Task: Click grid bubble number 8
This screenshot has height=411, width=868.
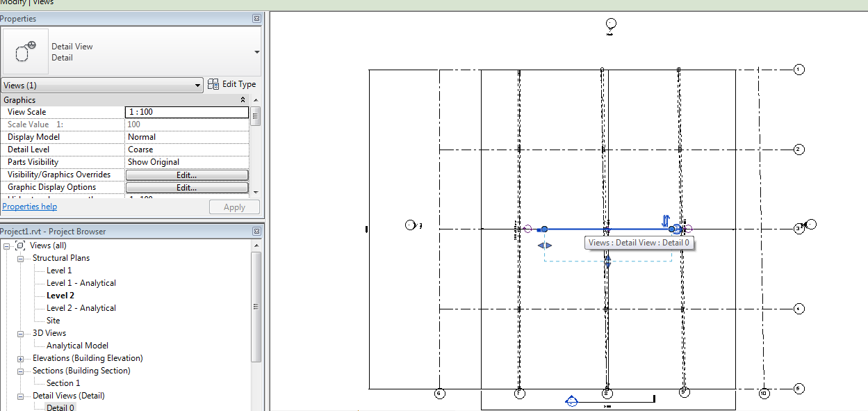Action: [607, 394]
